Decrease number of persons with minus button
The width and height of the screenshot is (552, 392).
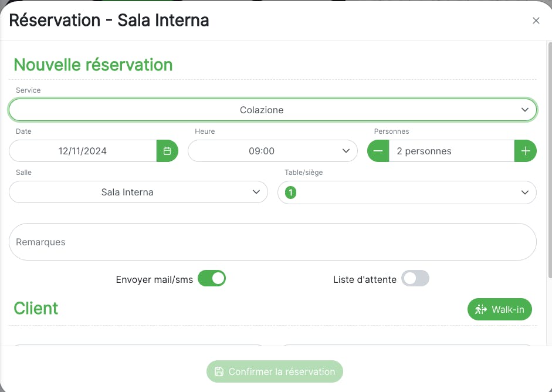click(x=378, y=151)
